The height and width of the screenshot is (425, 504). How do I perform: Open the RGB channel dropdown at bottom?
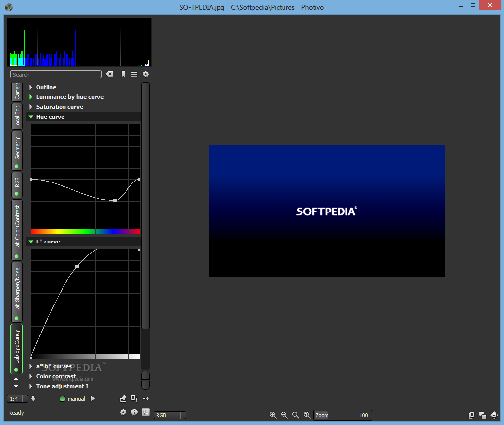170,415
